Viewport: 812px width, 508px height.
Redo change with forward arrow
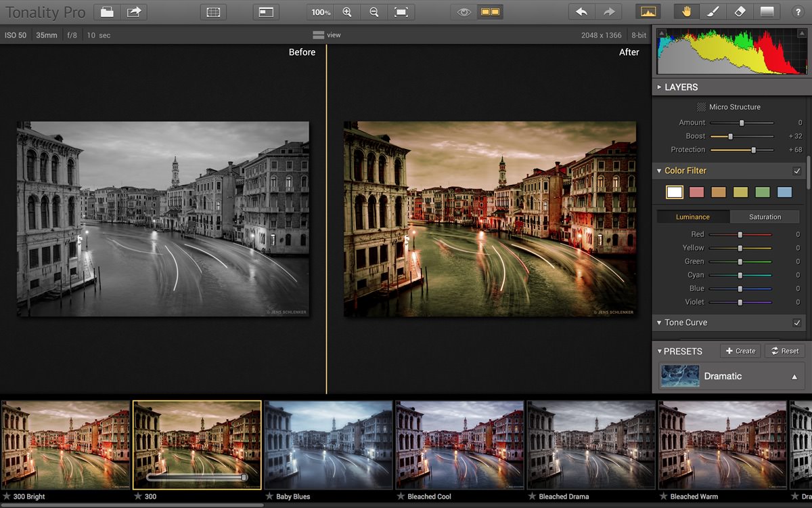click(608, 12)
